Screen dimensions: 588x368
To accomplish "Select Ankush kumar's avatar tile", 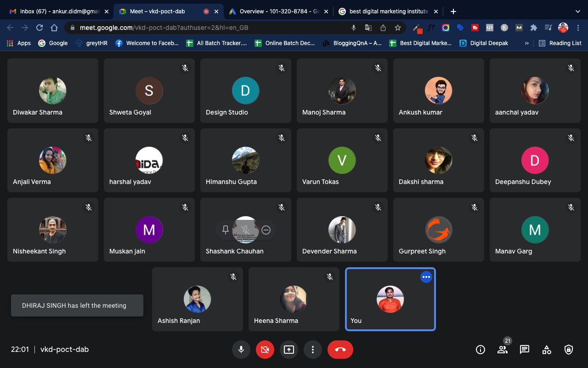I will pyautogui.click(x=439, y=91).
